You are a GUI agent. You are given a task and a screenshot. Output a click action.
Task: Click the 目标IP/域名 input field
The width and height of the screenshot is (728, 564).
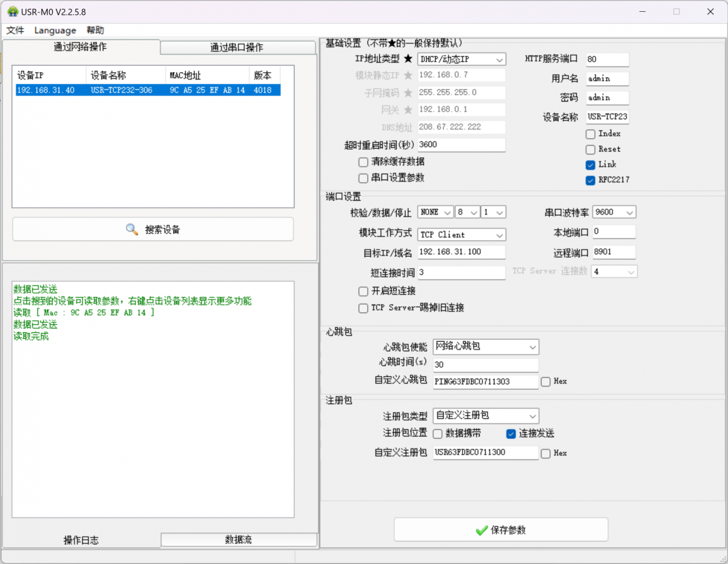[462, 252]
